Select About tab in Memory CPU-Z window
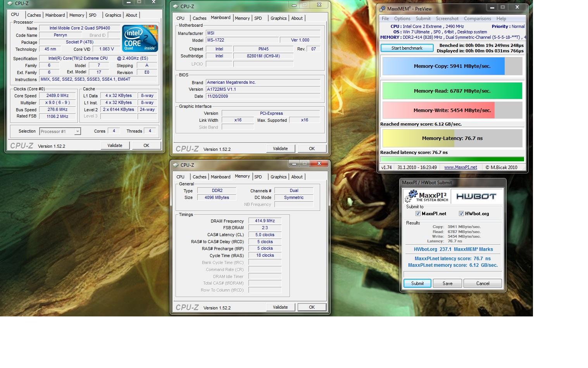The image size is (588, 368). point(297,177)
